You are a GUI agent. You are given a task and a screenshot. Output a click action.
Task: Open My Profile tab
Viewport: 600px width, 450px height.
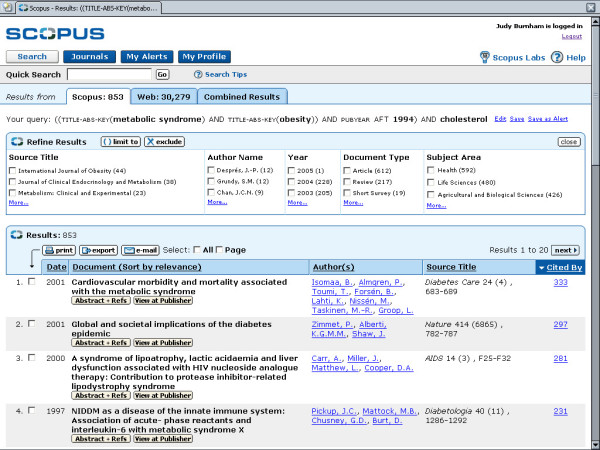point(204,57)
